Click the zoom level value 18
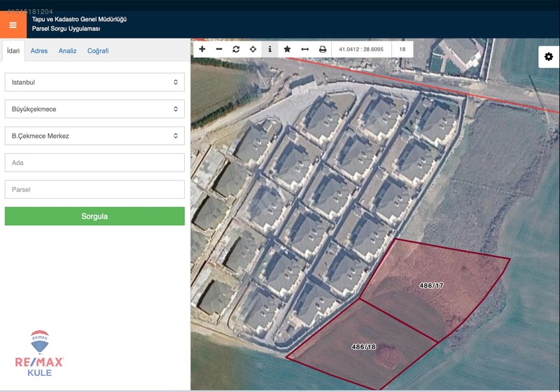The width and height of the screenshot is (560, 392). click(x=402, y=49)
